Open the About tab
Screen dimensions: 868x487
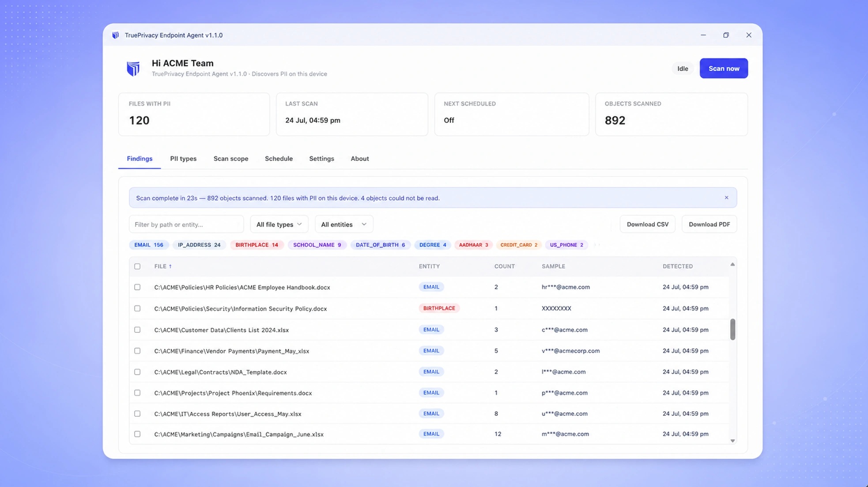click(x=360, y=159)
